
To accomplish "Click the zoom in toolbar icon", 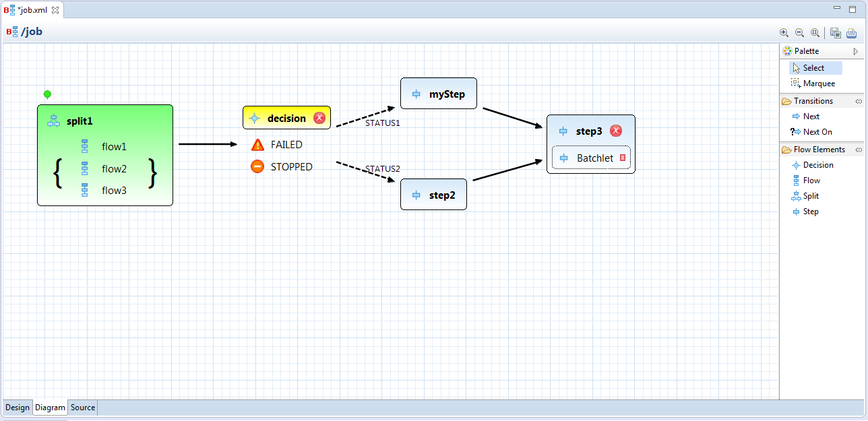I will [784, 32].
